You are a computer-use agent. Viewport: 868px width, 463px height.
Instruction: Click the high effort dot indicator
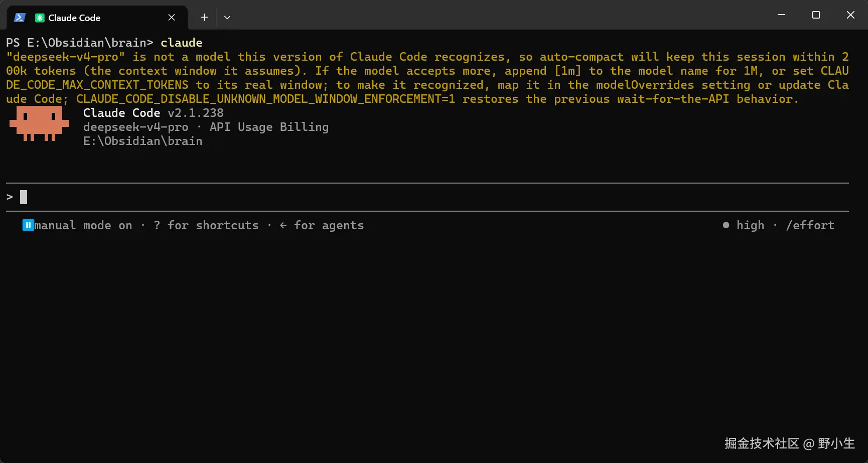[726, 225]
